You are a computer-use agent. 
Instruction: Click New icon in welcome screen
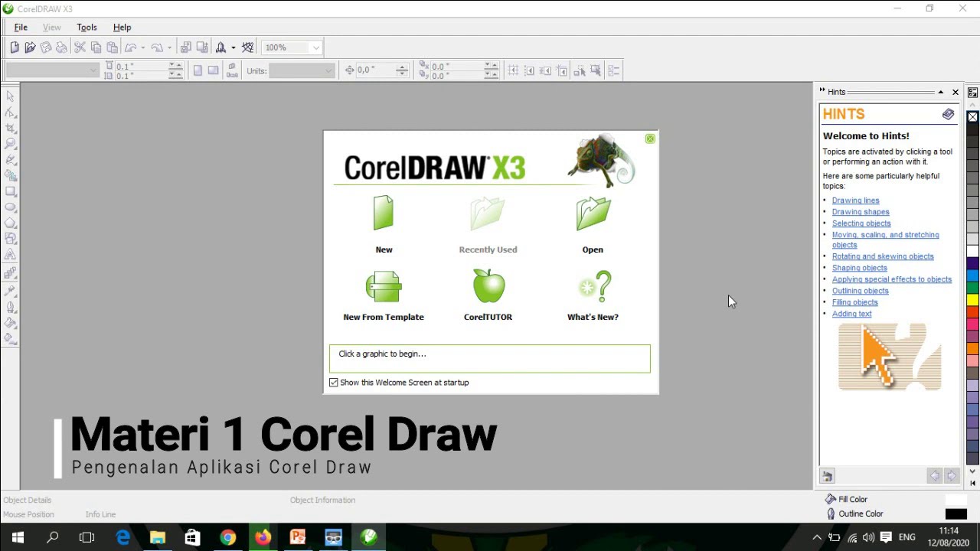384,214
